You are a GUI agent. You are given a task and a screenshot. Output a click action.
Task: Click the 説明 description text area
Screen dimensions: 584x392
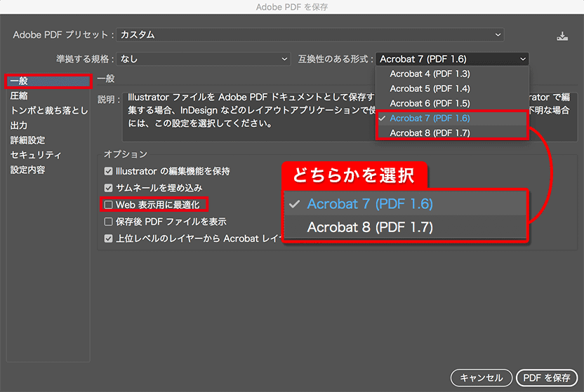coord(246,112)
